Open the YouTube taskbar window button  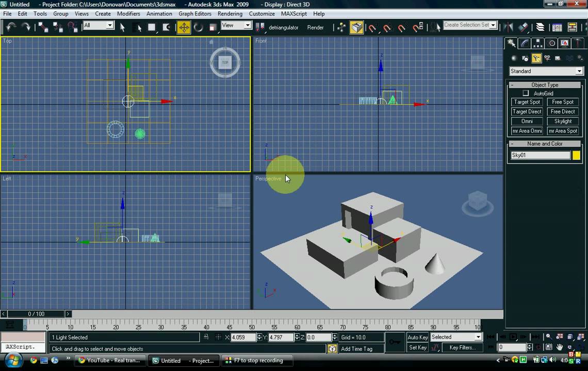[110, 361]
